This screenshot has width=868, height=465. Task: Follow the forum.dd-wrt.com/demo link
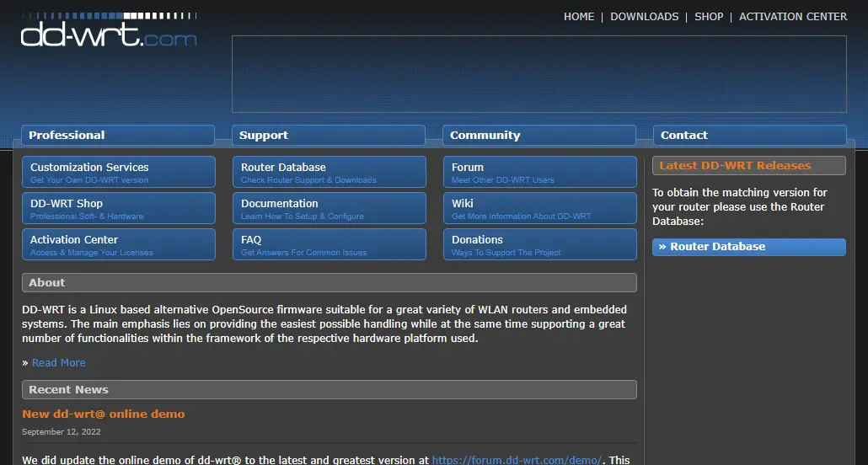pyautogui.click(x=517, y=460)
